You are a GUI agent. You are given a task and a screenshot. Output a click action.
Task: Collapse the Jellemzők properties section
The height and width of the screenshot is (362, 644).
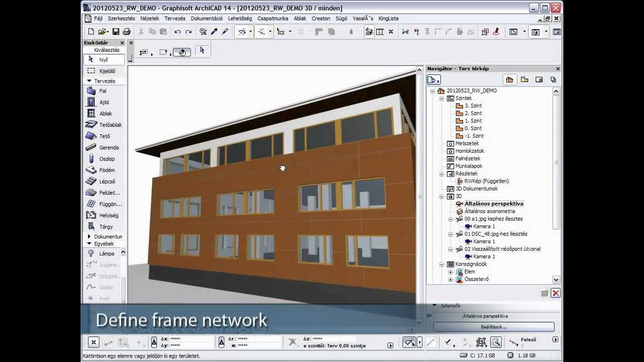pyautogui.click(x=434, y=306)
